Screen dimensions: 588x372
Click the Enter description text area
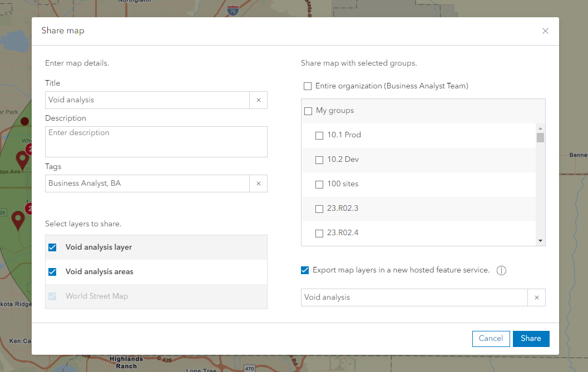pos(156,142)
